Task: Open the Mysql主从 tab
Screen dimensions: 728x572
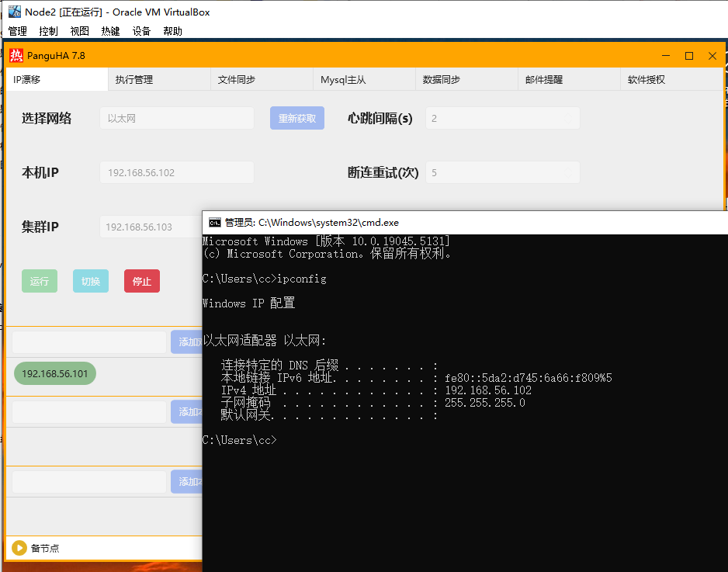Action: (x=364, y=79)
